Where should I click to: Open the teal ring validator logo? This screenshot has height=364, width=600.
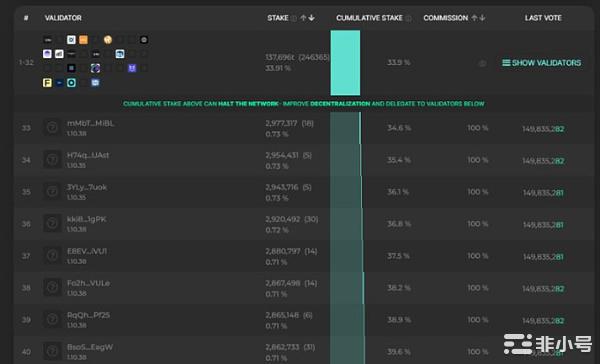71,83
